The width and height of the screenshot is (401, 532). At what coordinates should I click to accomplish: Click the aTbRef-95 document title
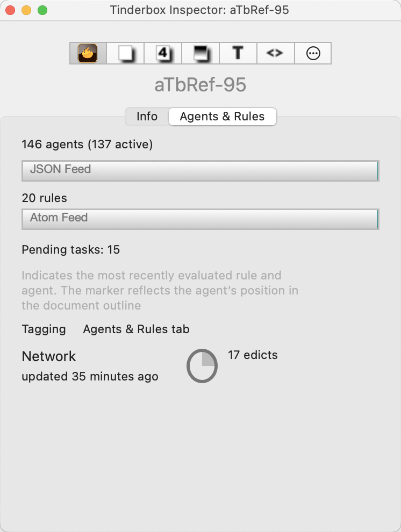click(200, 85)
